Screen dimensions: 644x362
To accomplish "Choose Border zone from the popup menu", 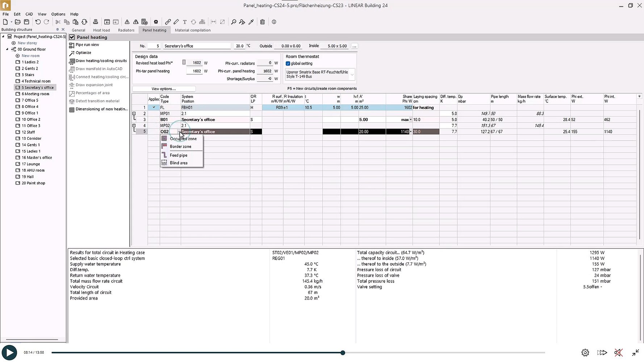I will (x=180, y=147).
